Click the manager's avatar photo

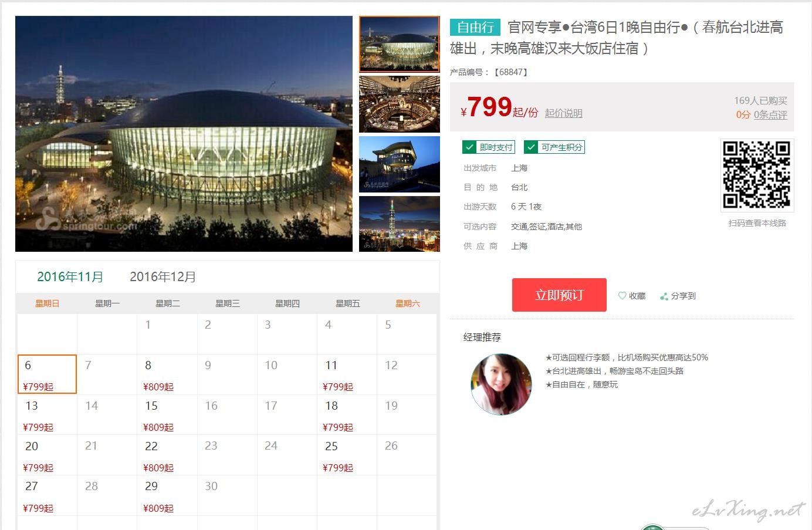pos(501,384)
